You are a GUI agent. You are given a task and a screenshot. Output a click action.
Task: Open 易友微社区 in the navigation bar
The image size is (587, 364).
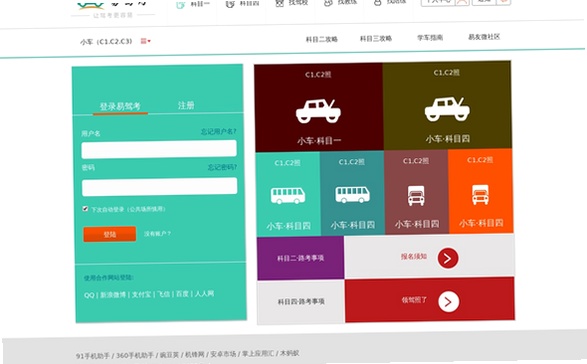[484, 37]
